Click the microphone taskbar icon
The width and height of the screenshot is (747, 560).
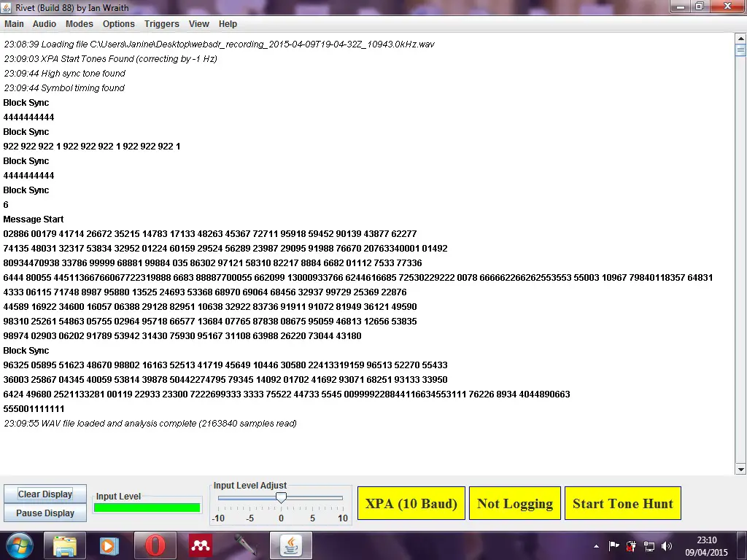(245, 545)
